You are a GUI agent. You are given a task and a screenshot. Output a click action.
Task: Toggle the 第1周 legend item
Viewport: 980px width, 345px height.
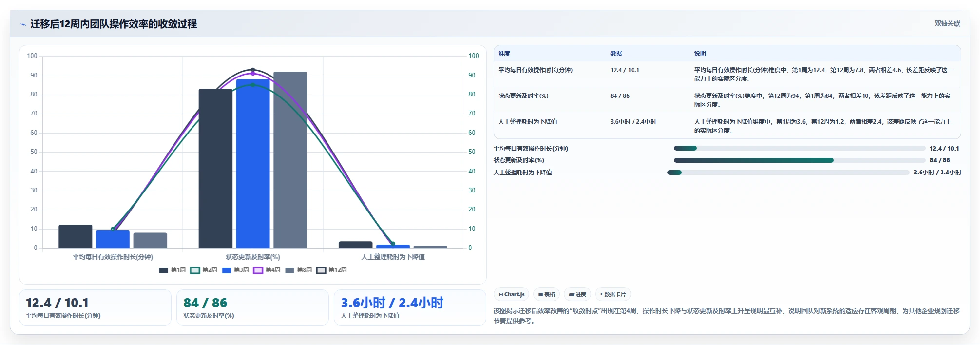pos(173,270)
